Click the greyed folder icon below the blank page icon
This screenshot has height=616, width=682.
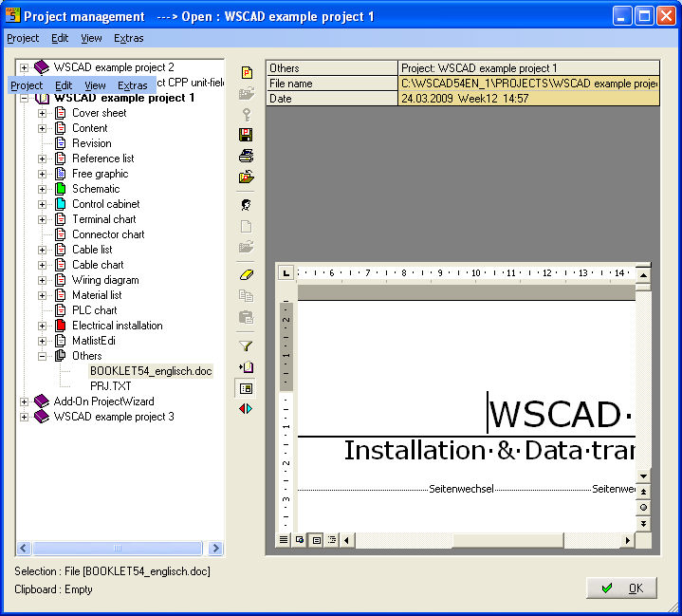pos(247,247)
